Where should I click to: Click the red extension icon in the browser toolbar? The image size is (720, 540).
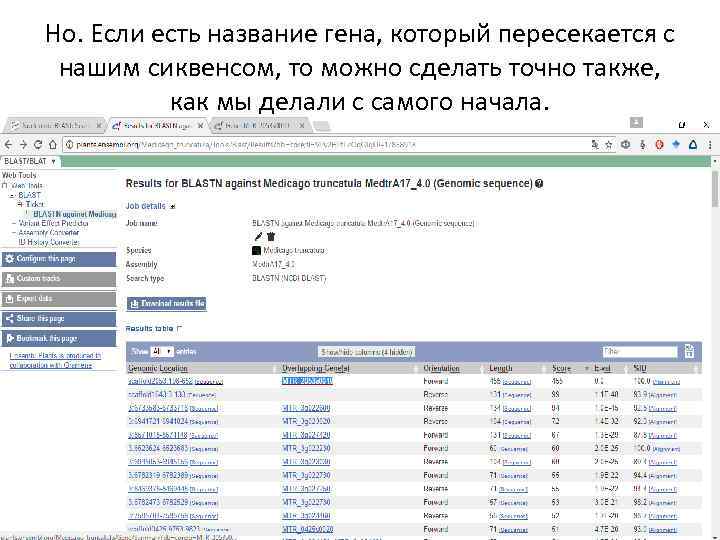coord(659,145)
